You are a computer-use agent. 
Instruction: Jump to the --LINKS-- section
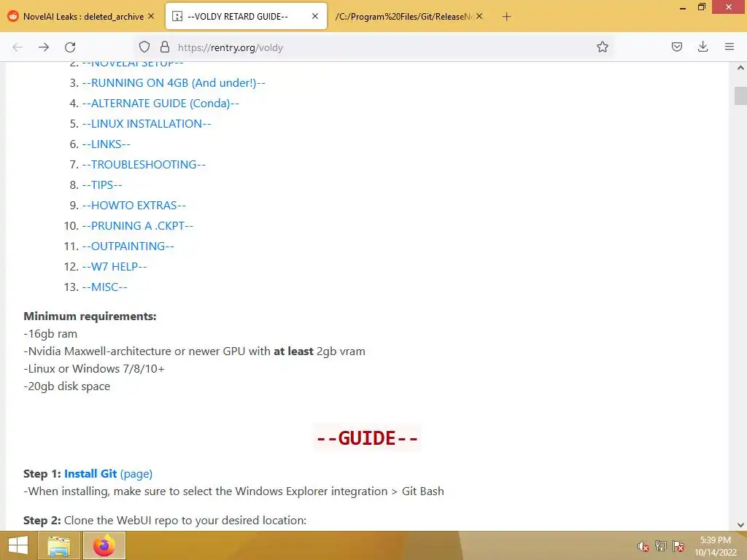point(107,144)
